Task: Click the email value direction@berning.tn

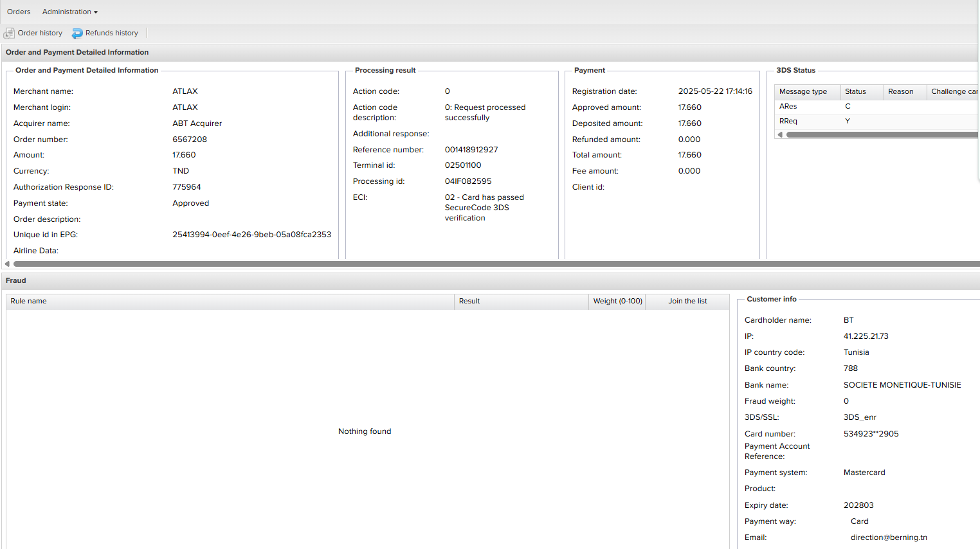Action: point(889,537)
